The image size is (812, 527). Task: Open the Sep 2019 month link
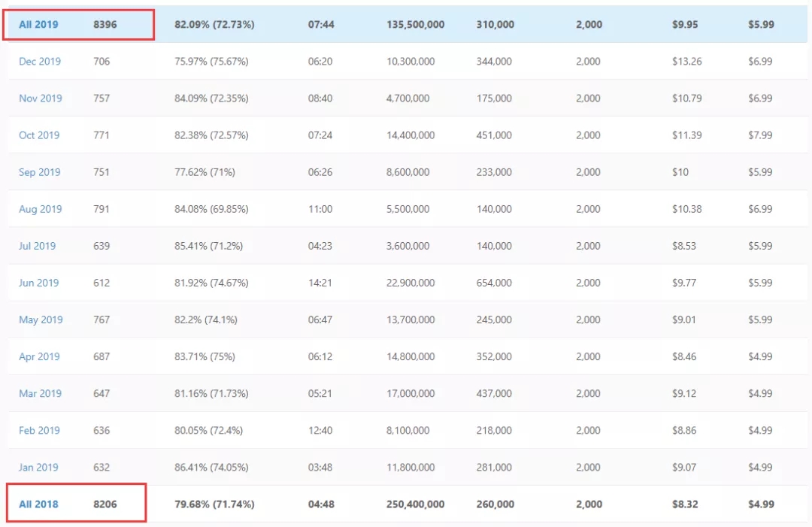tap(39, 172)
